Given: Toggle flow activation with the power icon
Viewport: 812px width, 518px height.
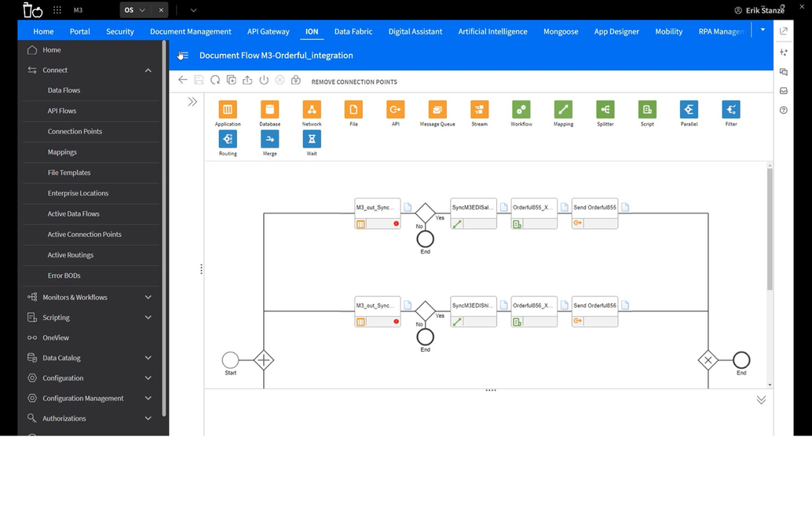Looking at the screenshot, I should 265,79.
